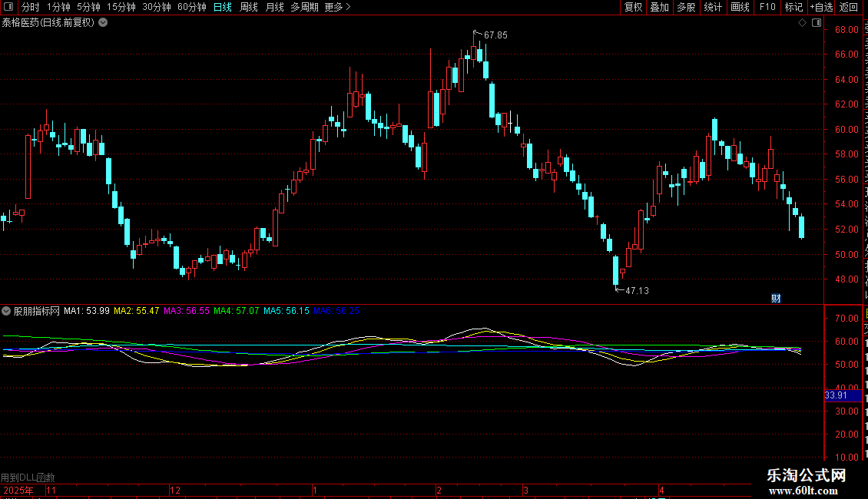The width and height of the screenshot is (868, 499).
Task: Click the 返回 back button
Action: coord(849,7)
